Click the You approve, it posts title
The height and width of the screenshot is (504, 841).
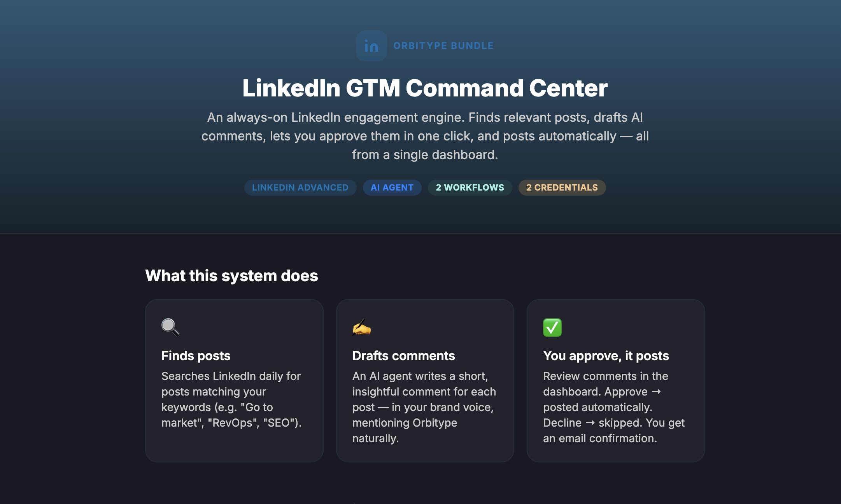[x=606, y=355]
